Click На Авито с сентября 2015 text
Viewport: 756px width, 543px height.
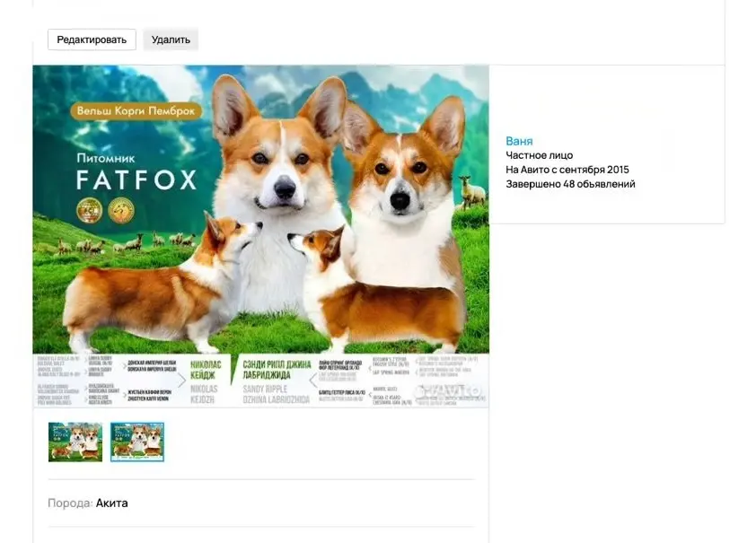click(x=567, y=169)
